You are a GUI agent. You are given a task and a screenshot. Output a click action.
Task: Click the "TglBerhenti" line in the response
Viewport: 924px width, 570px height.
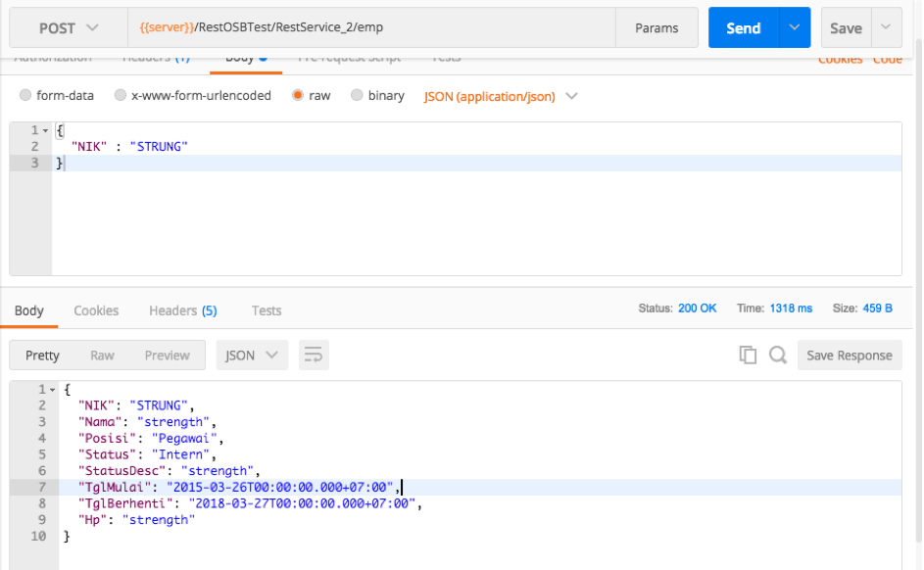tap(480, 503)
